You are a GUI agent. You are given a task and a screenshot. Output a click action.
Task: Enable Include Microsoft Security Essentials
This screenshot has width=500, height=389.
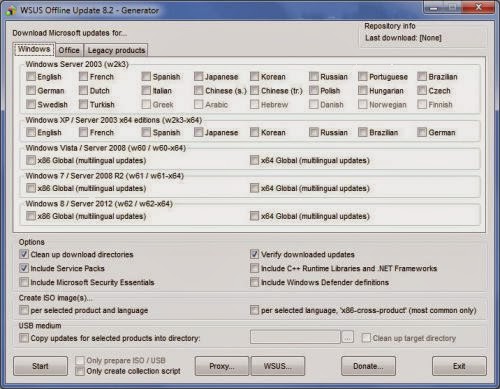click(24, 282)
